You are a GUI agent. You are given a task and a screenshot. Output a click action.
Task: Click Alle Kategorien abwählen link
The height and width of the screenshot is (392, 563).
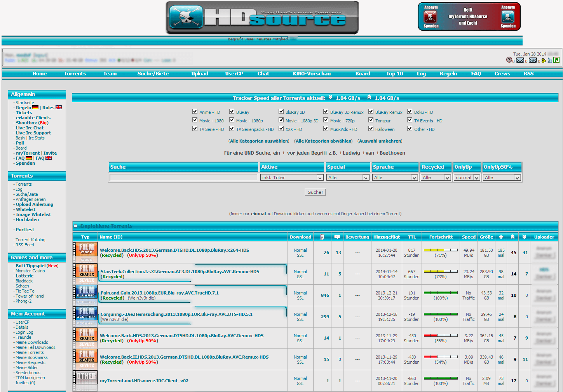pyautogui.click(x=323, y=141)
